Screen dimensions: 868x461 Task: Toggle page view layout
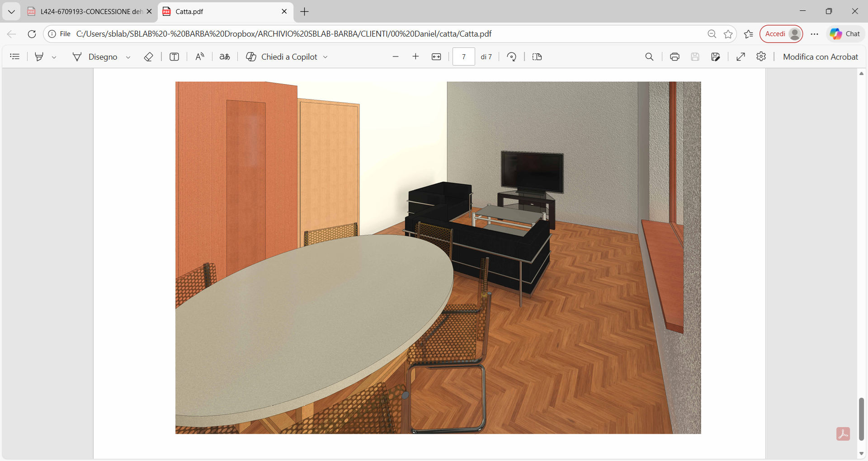pyautogui.click(x=537, y=57)
